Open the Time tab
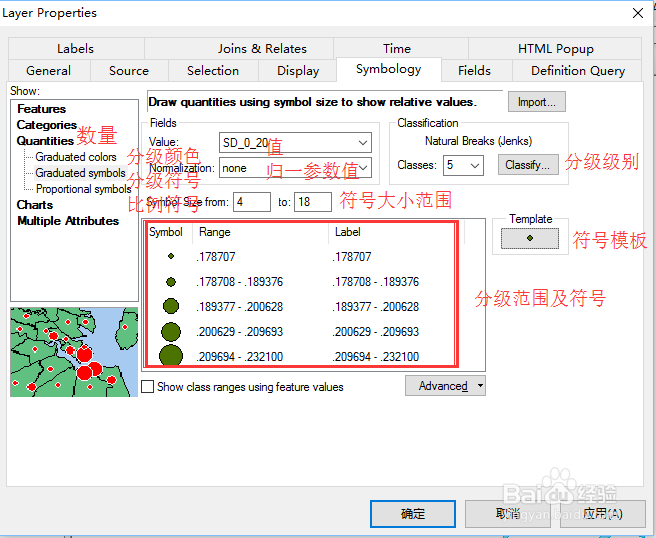 (x=401, y=49)
